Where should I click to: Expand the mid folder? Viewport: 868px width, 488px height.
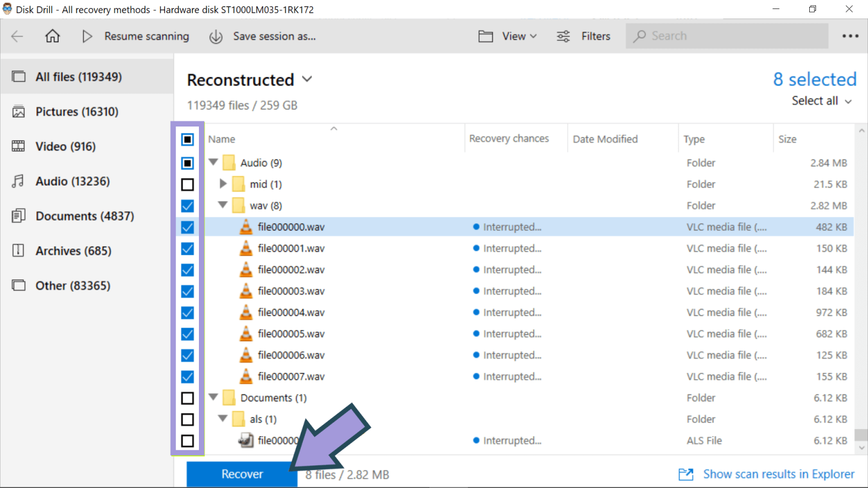(x=223, y=184)
